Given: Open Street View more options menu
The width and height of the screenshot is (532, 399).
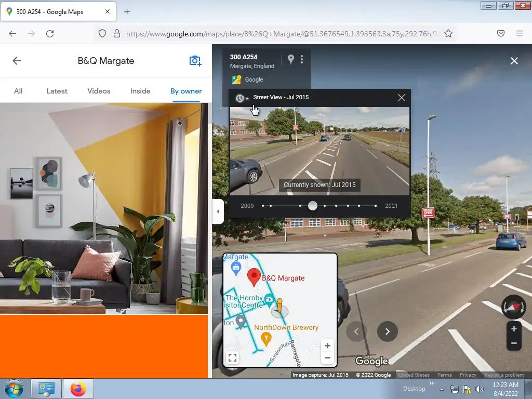Looking at the screenshot, I should (302, 59).
